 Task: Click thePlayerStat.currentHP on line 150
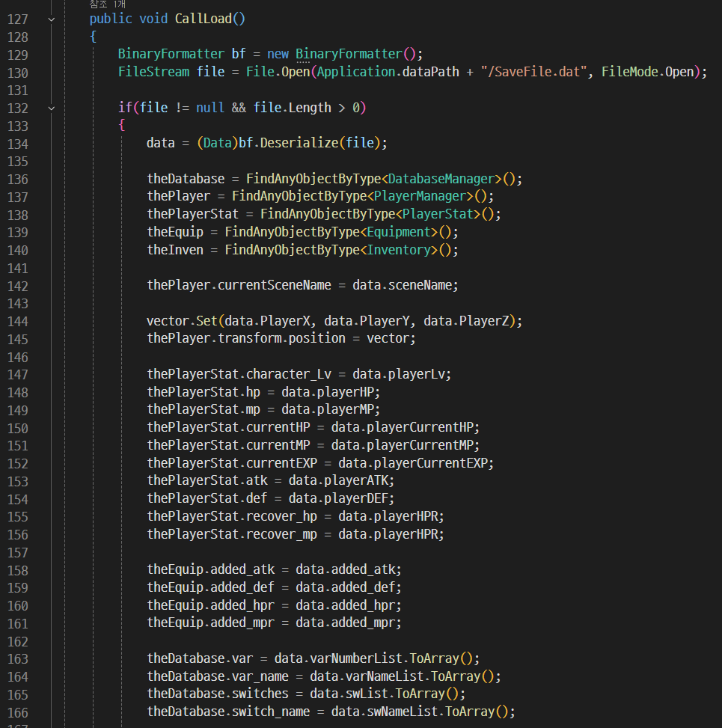coord(228,427)
